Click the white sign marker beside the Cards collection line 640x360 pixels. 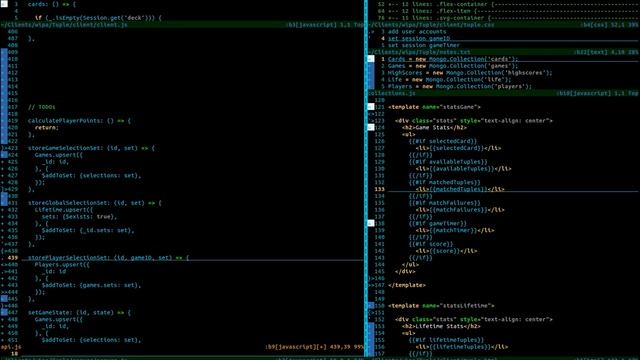tap(371, 59)
